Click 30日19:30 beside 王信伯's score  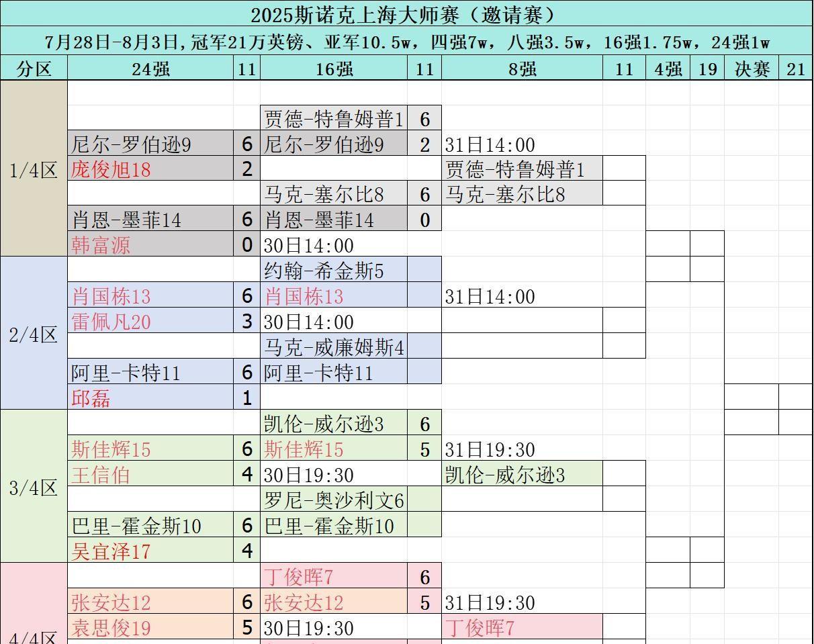tap(308, 475)
